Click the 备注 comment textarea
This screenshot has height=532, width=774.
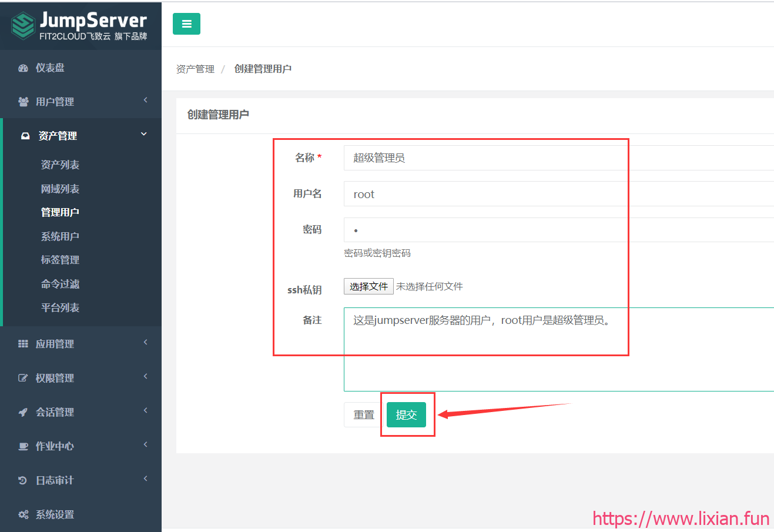(559, 349)
